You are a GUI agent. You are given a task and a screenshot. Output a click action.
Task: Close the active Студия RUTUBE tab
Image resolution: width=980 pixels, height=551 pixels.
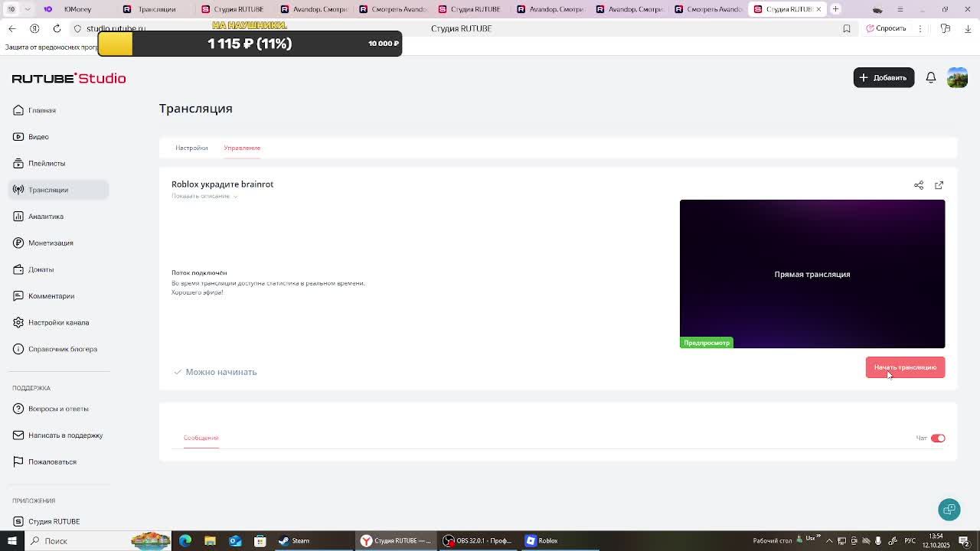click(x=818, y=9)
